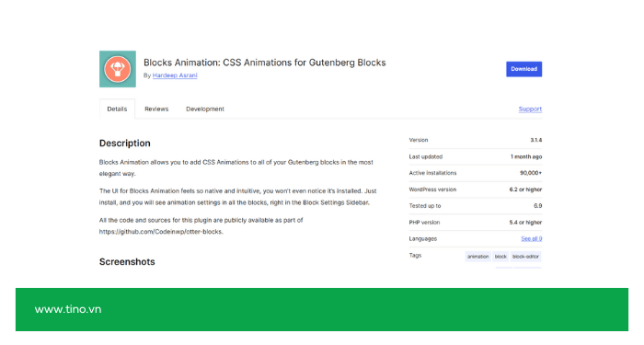Open the Reviews tab
The width and height of the screenshot is (644, 345).
coord(156,109)
